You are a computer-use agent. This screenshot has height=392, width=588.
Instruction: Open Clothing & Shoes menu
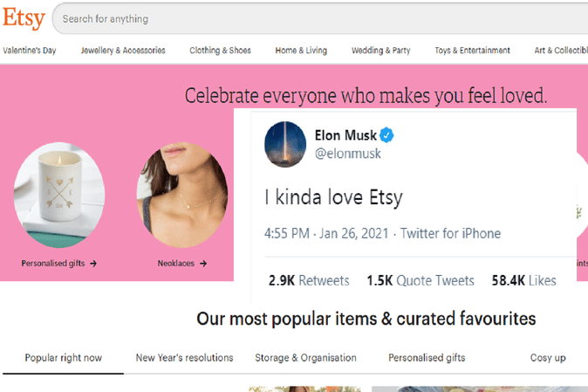(220, 51)
